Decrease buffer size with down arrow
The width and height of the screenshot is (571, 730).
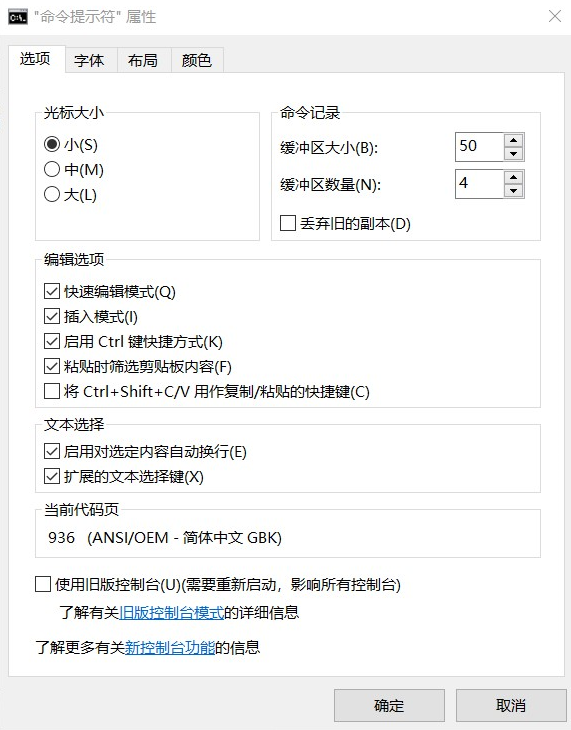click(513, 154)
